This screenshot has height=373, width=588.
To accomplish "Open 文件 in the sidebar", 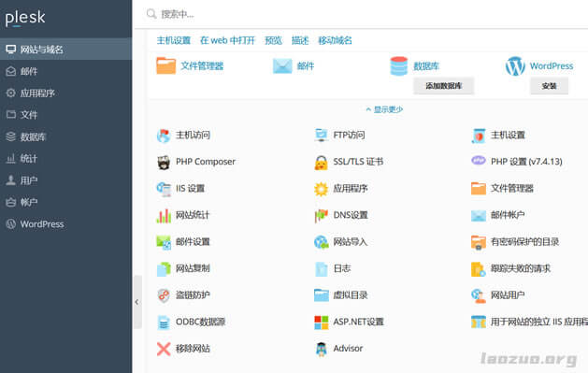I will coord(66,115).
